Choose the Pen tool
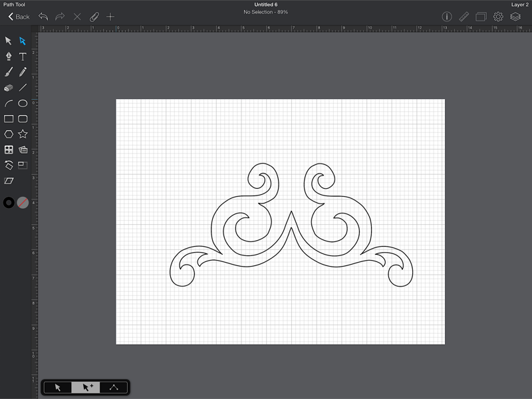This screenshot has width=532, height=399. pyautogui.click(x=9, y=57)
